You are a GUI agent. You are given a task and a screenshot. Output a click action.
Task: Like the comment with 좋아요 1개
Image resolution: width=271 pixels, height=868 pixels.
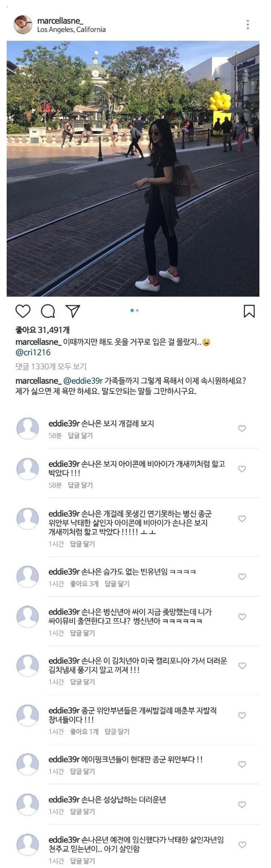(x=242, y=715)
